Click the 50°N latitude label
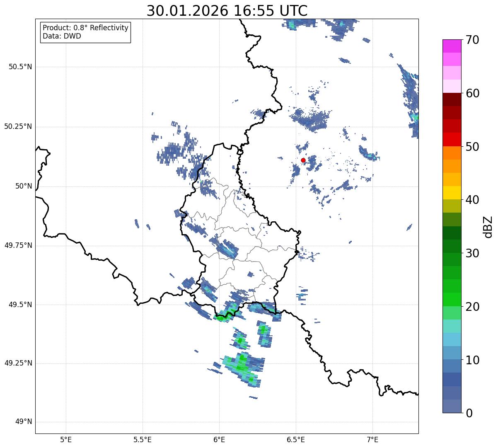 (24, 186)
